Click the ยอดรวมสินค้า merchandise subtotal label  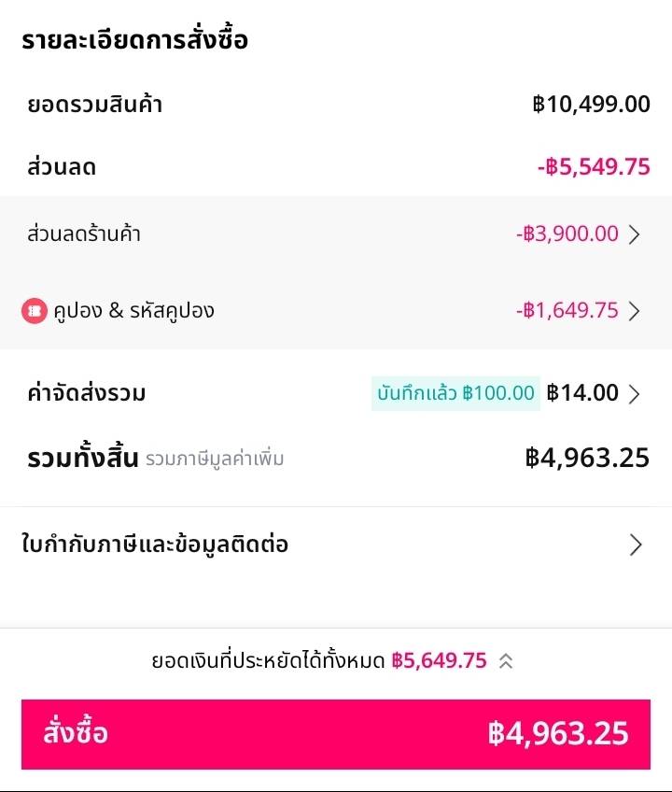coord(95,104)
